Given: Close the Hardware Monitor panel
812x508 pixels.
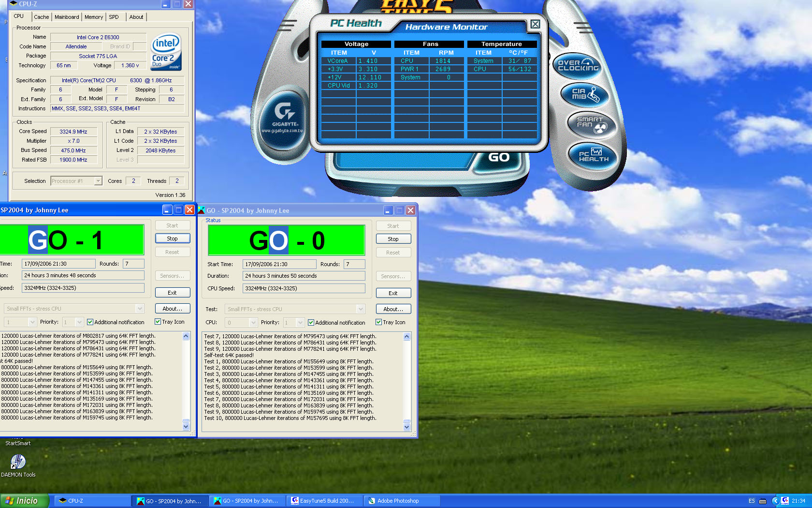Looking at the screenshot, I should (535, 24).
